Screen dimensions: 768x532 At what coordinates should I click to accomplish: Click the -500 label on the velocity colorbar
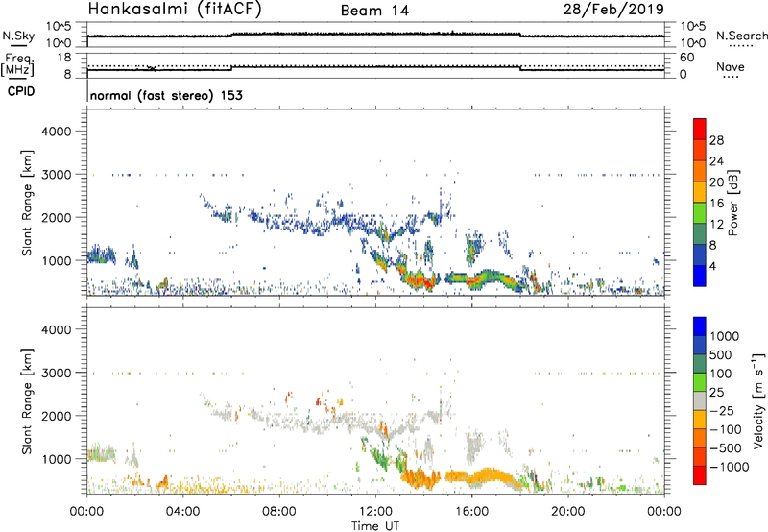pyautogui.click(x=725, y=448)
